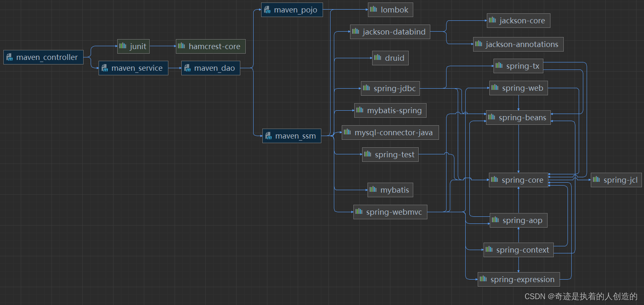Click the maven_pojo module icon
This screenshot has height=305, width=644.
pos(267,10)
